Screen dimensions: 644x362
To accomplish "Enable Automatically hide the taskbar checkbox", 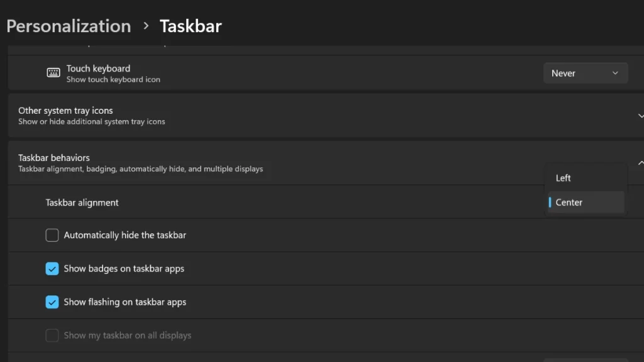I will [52, 235].
